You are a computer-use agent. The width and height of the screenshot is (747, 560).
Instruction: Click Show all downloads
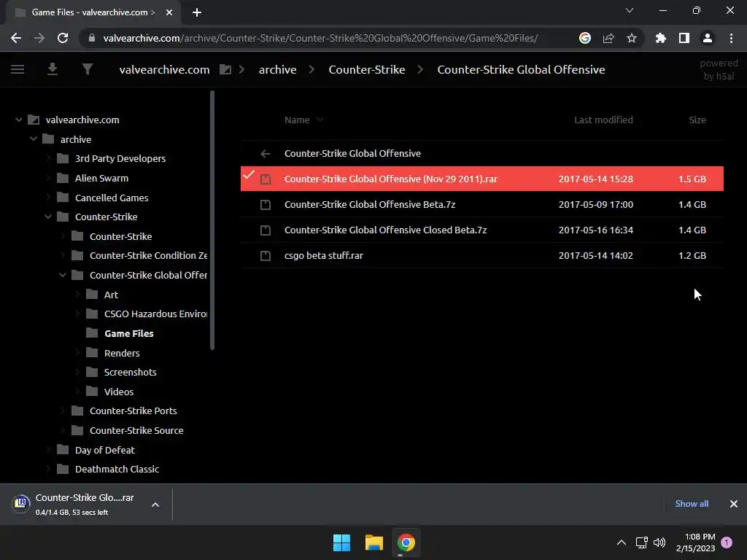(x=692, y=504)
